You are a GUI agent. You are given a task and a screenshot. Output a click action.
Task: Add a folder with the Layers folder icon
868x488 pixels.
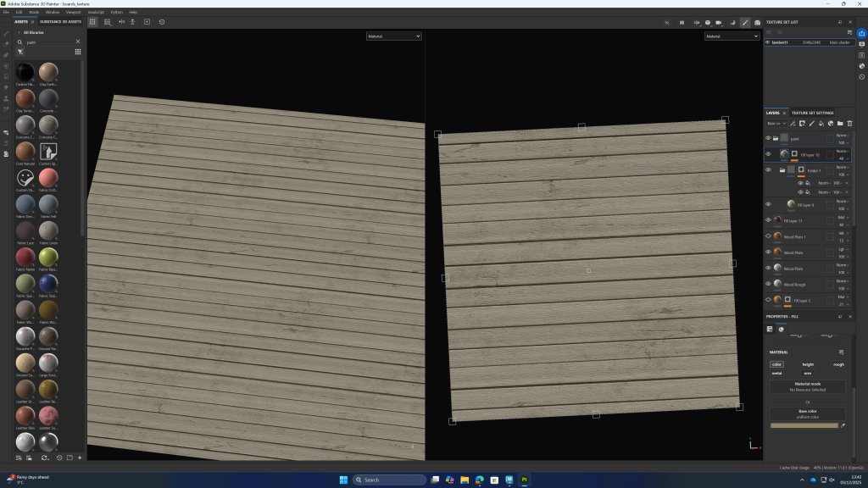coord(839,124)
